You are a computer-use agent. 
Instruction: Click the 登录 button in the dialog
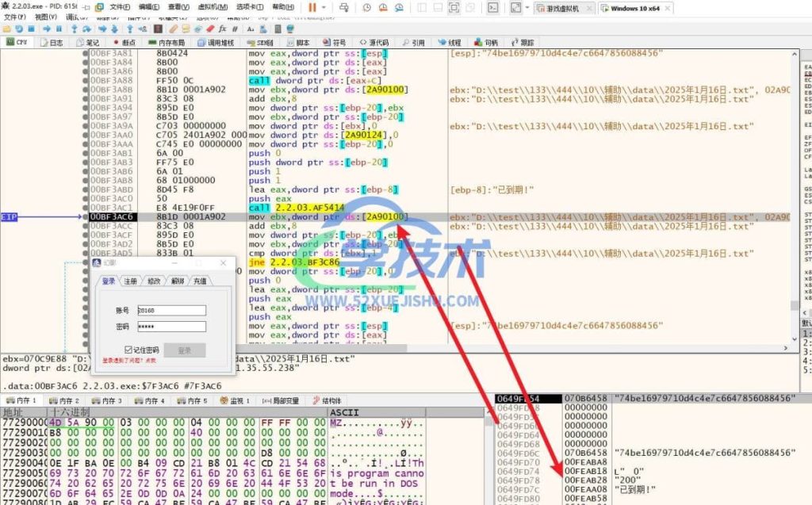point(185,350)
